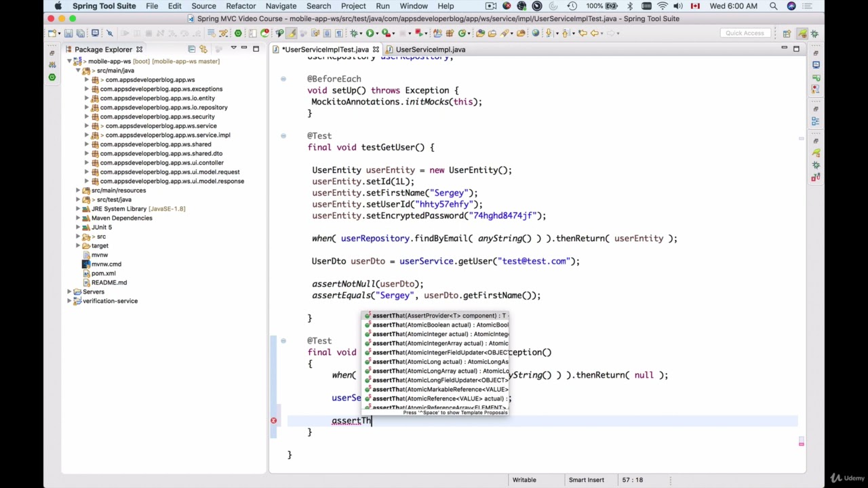Image resolution: width=868 pixels, height=488 pixels.
Task: Open the Project menu
Action: tap(353, 6)
